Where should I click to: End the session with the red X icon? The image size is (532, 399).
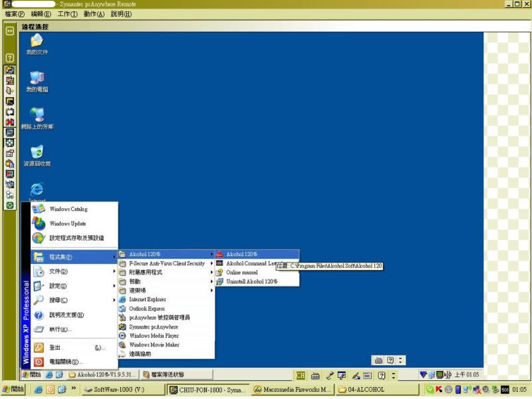point(10,122)
